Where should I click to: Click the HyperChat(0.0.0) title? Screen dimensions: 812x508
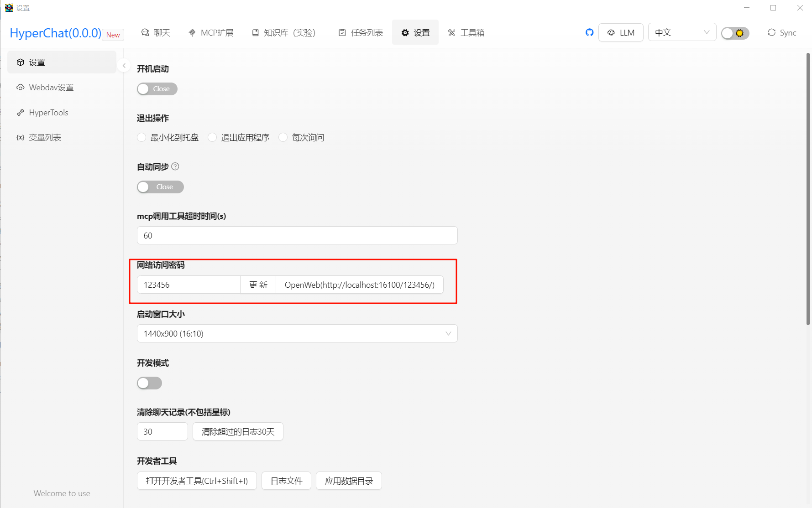56,33
